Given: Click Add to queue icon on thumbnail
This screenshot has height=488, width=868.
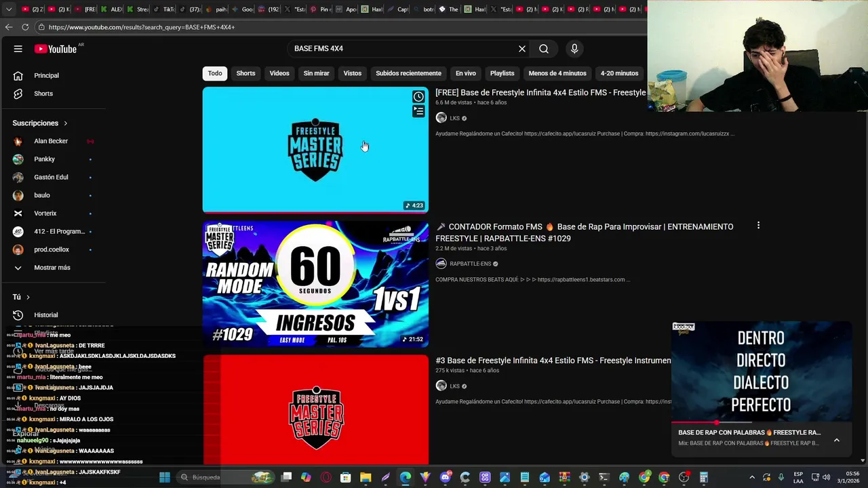Looking at the screenshot, I should pyautogui.click(x=418, y=111).
